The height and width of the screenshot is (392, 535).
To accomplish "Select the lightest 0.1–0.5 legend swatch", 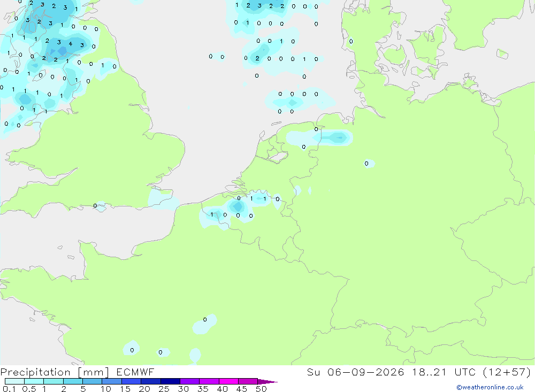I will point(14,381).
